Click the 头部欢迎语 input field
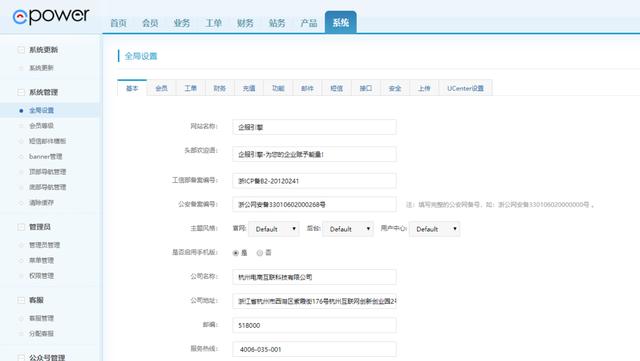Viewport: 640px width, 361px height. (314, 154)
